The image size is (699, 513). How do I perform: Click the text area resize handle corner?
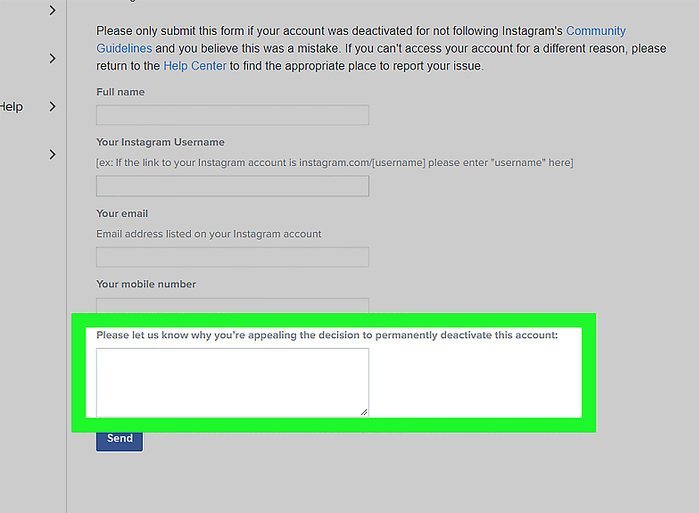364,411
